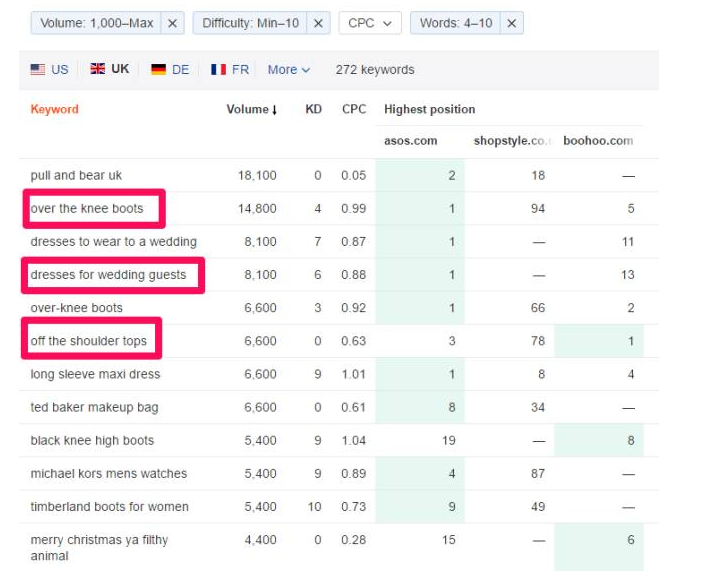The width and height of the screenshot is (710, 576).
Task: Click keyword 'dresses for wedding guests'
Action: point(108,275)
